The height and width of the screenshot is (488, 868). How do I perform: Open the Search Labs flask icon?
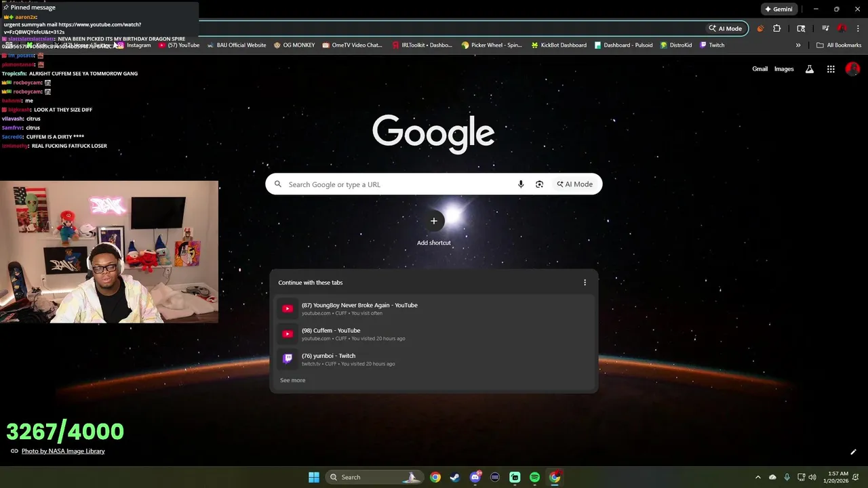pyautogui.click(x=809, y=69)
